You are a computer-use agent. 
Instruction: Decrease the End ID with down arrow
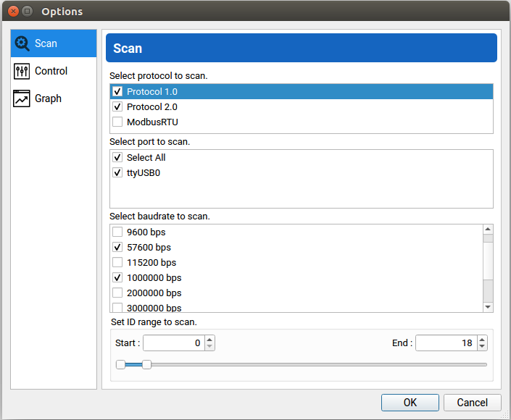click(482, 347)
